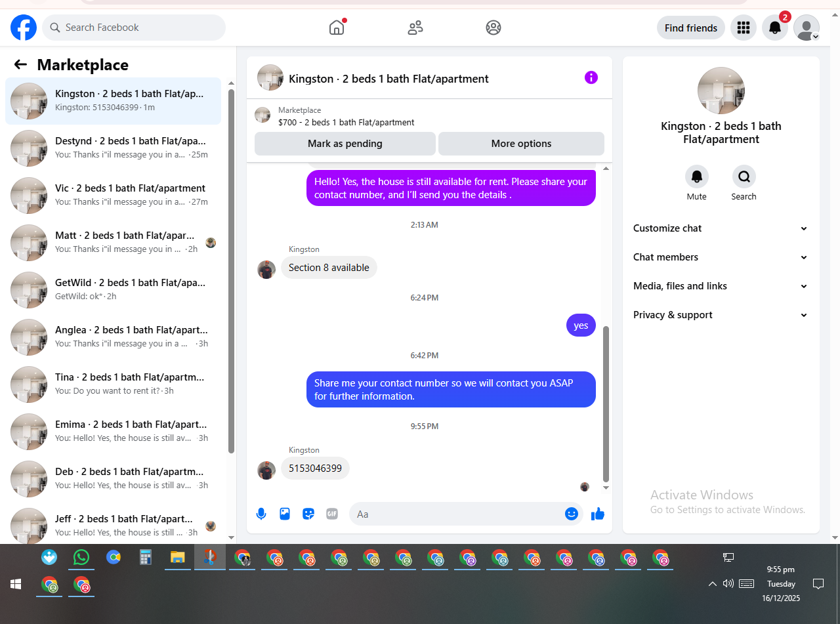Send a thumbs-up like
840x624 pixels.
[598, 514]
